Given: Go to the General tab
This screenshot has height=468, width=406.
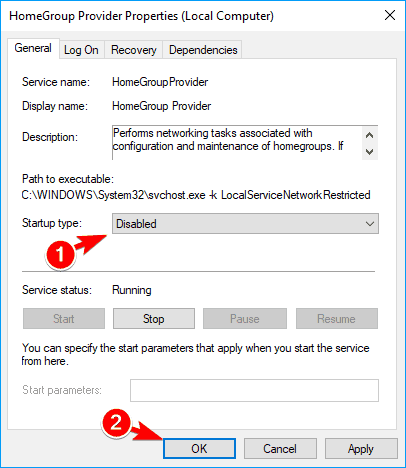Looking at the screenshot, I should tap(33, 48).
